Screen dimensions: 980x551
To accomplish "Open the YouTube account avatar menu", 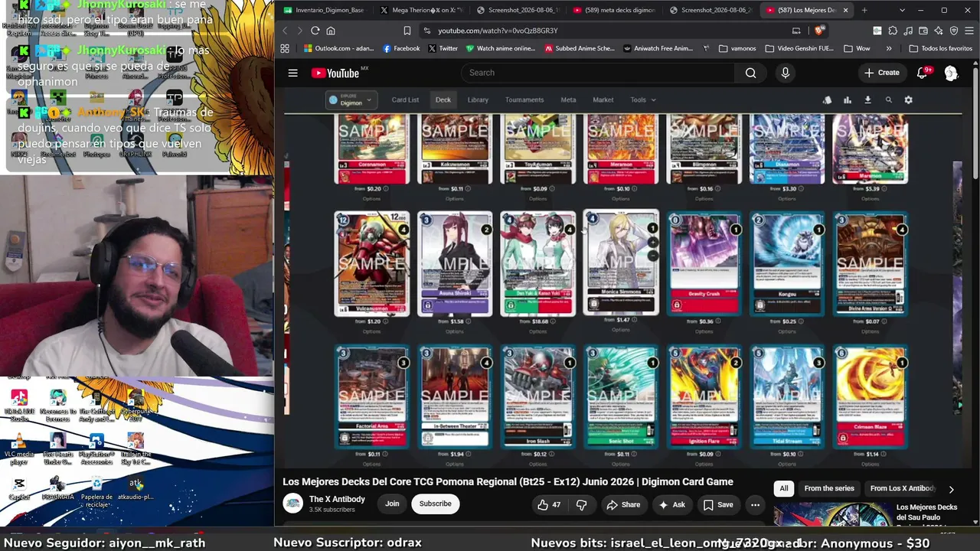I will pyautogui.click(x=951, y=73).
